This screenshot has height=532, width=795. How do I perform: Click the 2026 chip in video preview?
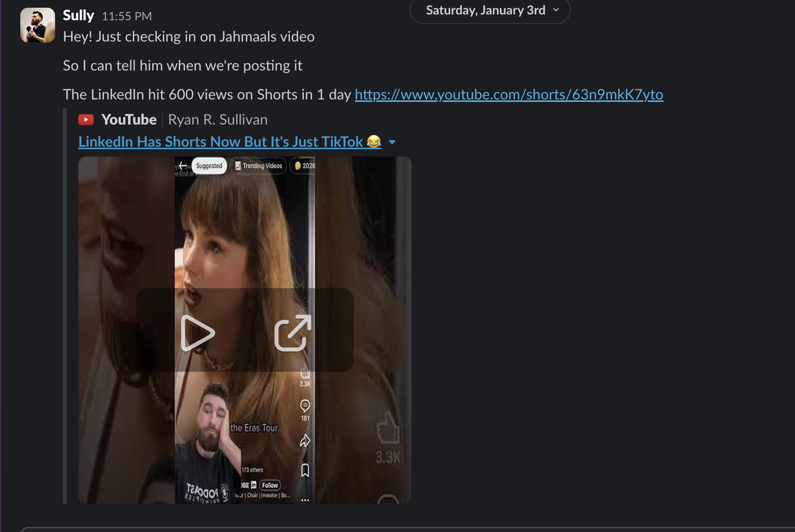305,166
